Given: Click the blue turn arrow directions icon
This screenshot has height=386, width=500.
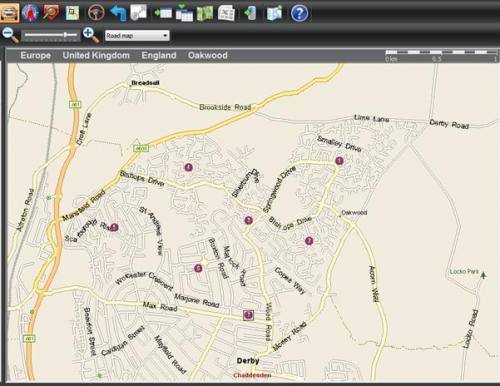Looking at the screenshot, I should [x=118, y=13].
